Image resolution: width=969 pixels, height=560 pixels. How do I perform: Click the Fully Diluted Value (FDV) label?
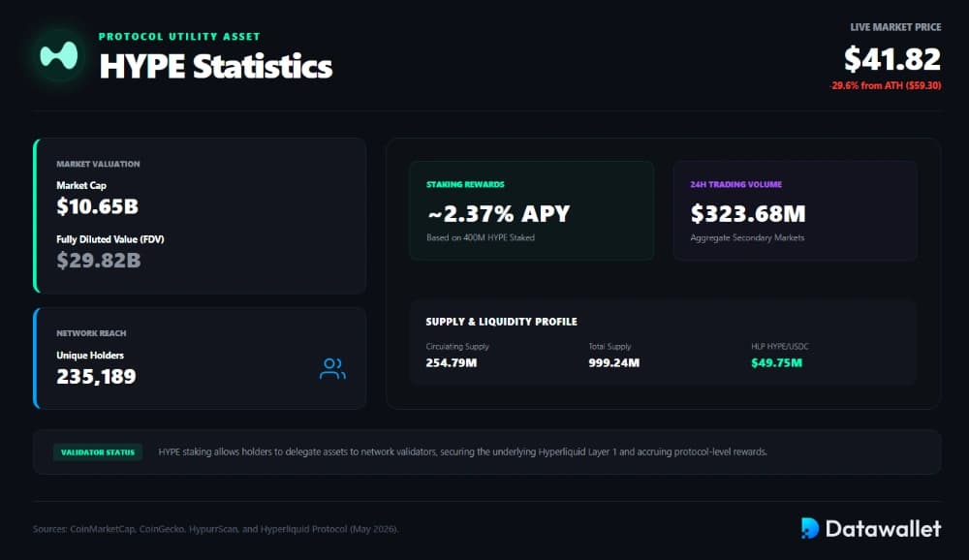pos(110,239)
